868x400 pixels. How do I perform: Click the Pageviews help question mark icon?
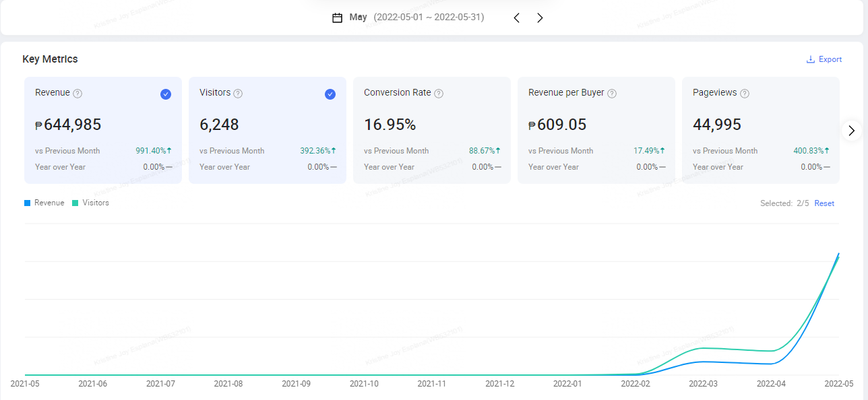tap(745, 94)
